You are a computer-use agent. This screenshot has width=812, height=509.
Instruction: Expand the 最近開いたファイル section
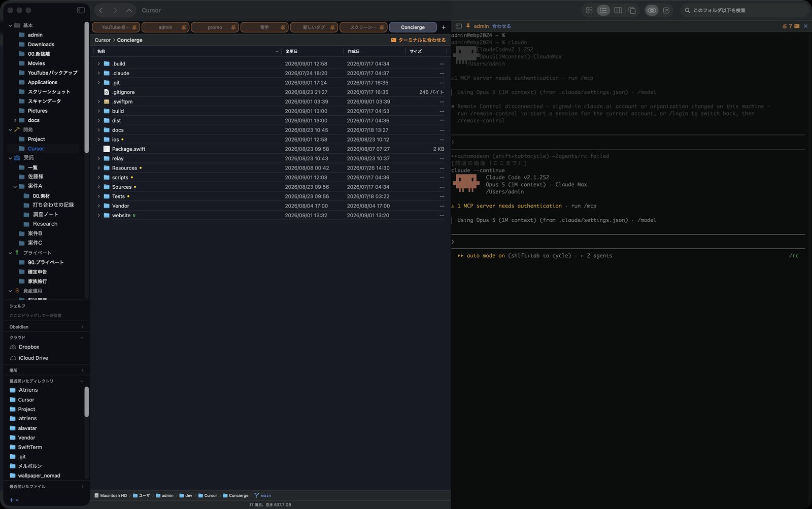(x=82, y=487)
